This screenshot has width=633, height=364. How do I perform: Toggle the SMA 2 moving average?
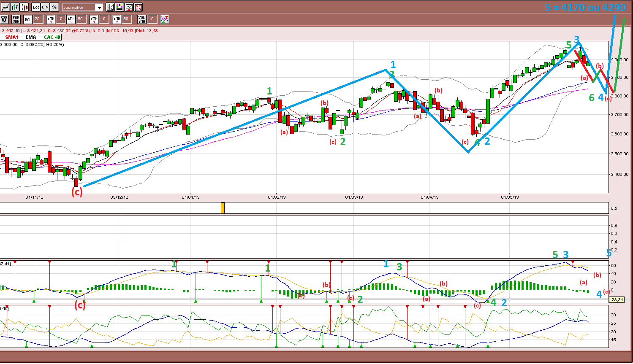pyautogui.click(x=117, y=19)
